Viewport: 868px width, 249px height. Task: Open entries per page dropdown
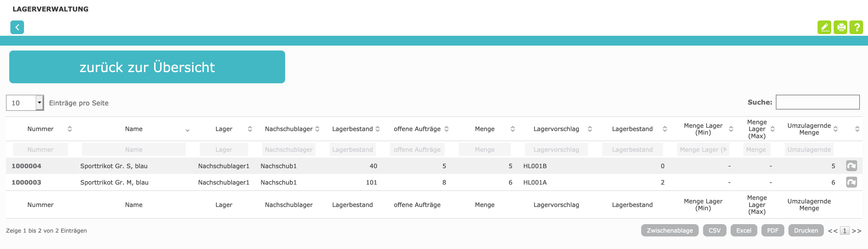click(40, 103)
